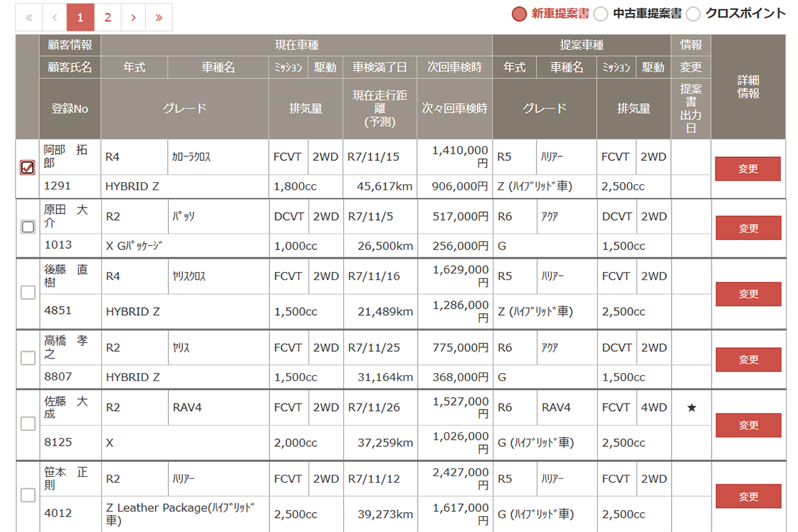Click mileage value 21,489km

pos(385,311)
